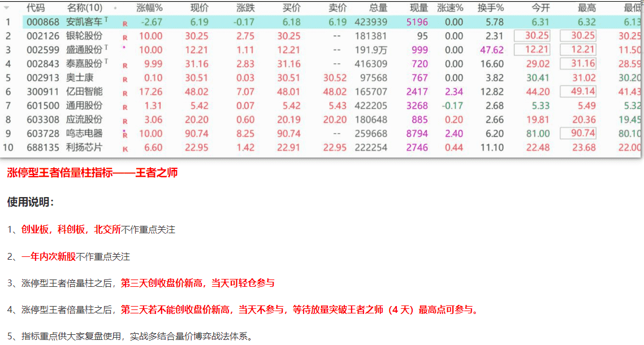Click the R marker in 安凯客车 row
The image size is (644, 345).
pyautogui.click(x=125, y=24)
